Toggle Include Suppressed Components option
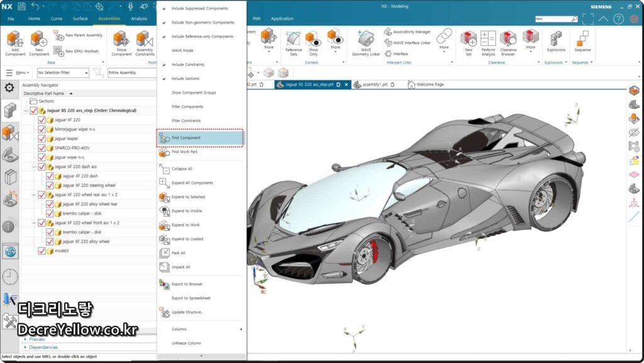 pyautogui.click(x=199, y=8)
